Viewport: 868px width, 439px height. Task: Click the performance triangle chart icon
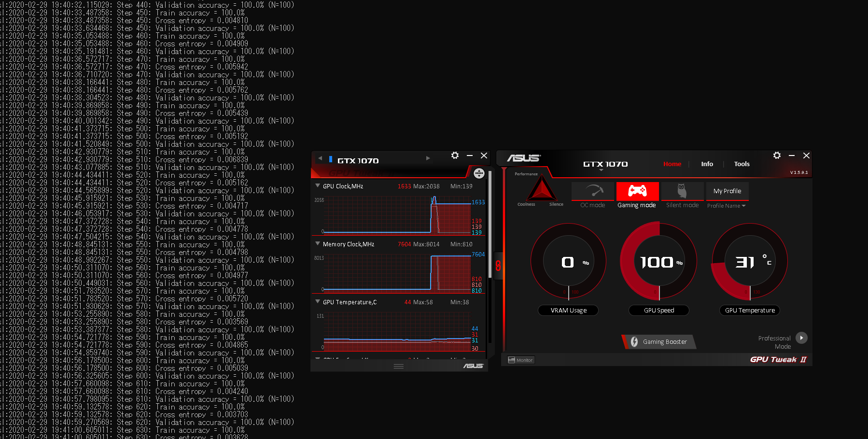coord(541,188)
